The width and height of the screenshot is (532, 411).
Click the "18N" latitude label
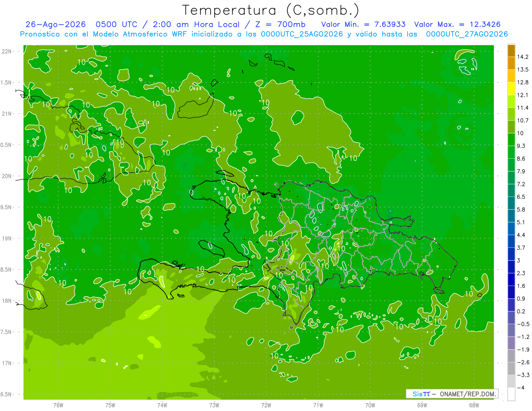coord(6,301)
